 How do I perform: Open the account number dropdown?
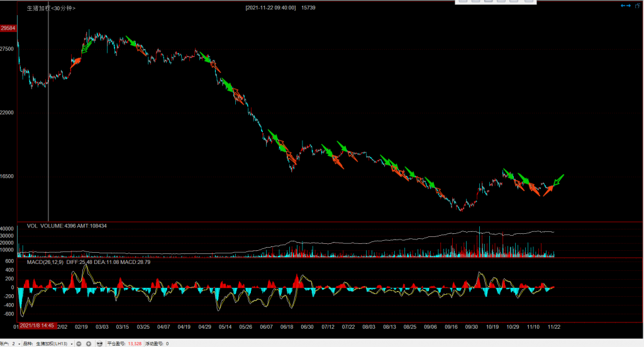(18, 344)
